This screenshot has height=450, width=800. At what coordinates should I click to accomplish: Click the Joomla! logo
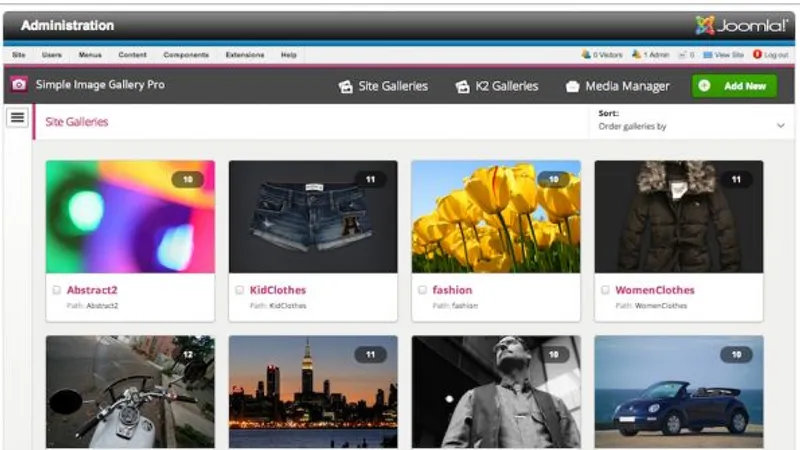click(742, 26)
